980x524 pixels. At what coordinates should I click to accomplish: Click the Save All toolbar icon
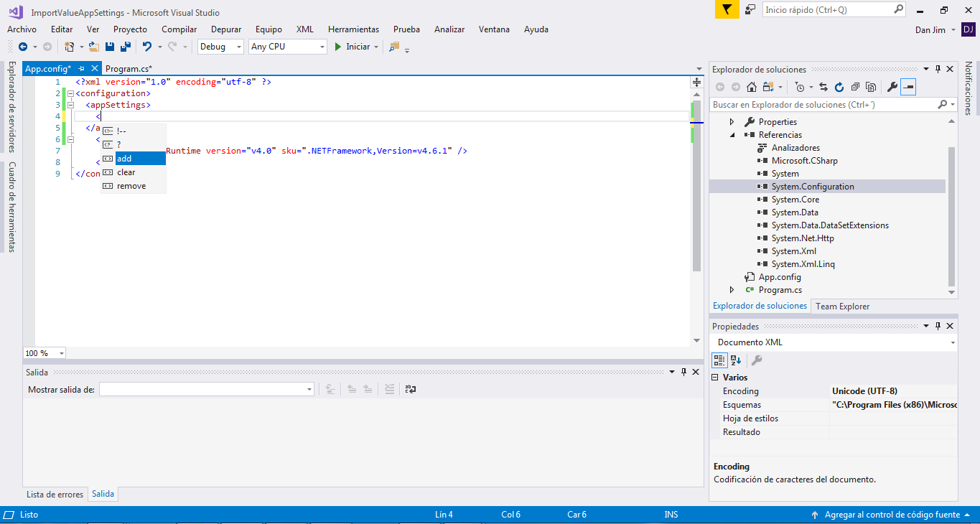(126, 47)
